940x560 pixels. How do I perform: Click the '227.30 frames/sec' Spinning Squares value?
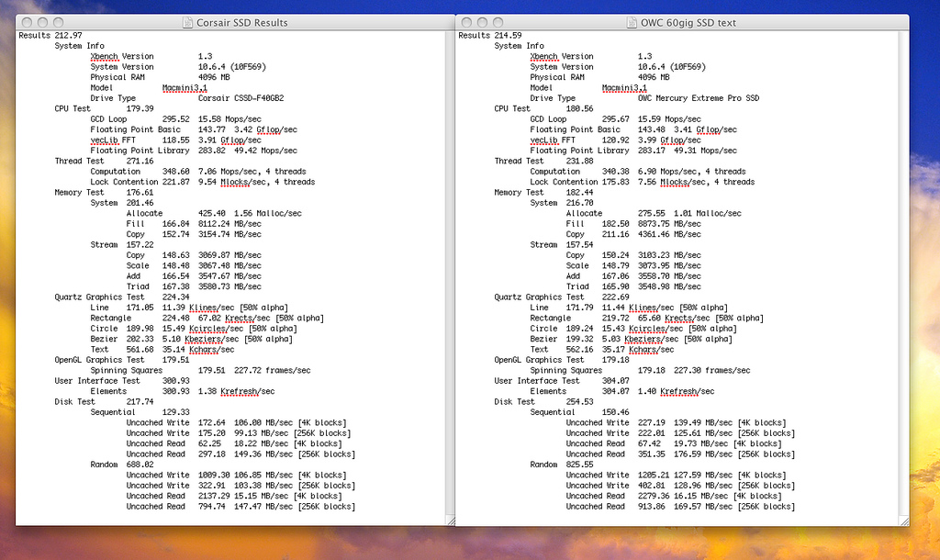[711, 371]
